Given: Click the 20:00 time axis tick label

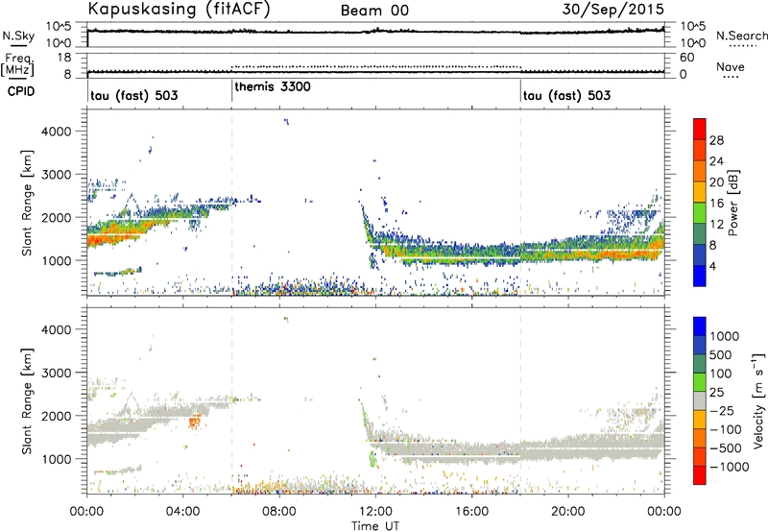Looking at the screenshot, I should pyautogui.click(x=567, y=512).
